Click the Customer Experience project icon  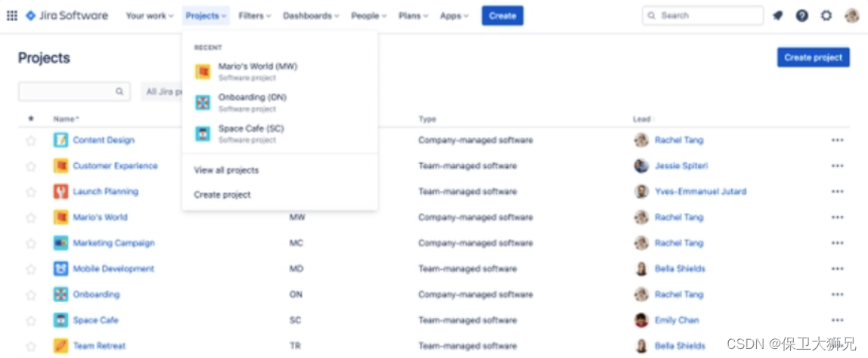61,166
